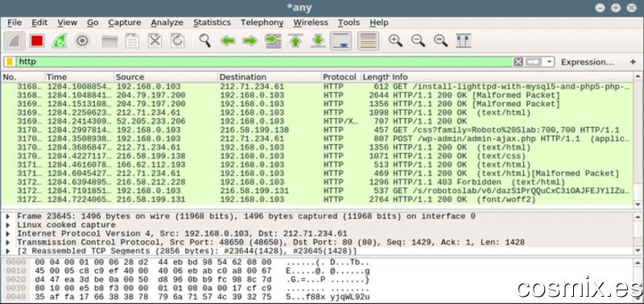
Task: Expand the Frame 23645 details
Action: [8, 216]
